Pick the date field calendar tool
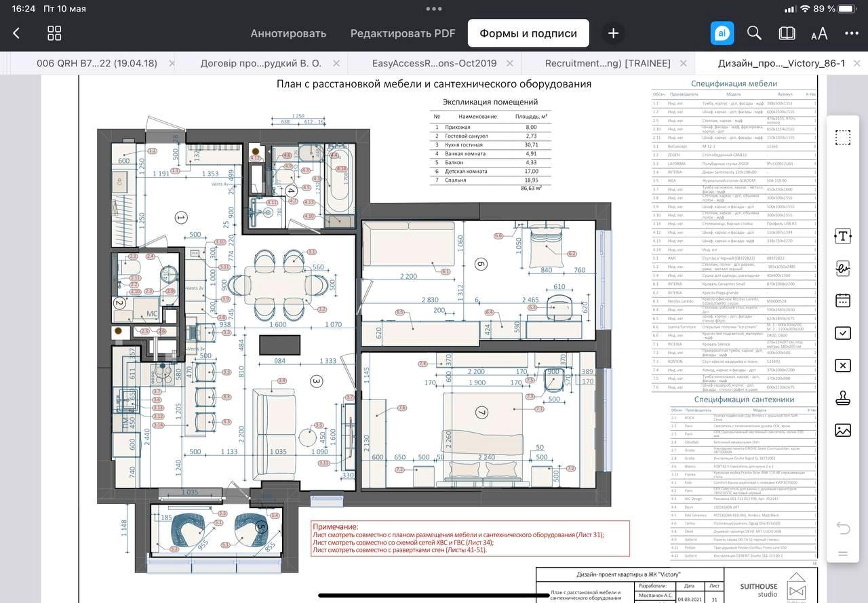 pos(842,300)
